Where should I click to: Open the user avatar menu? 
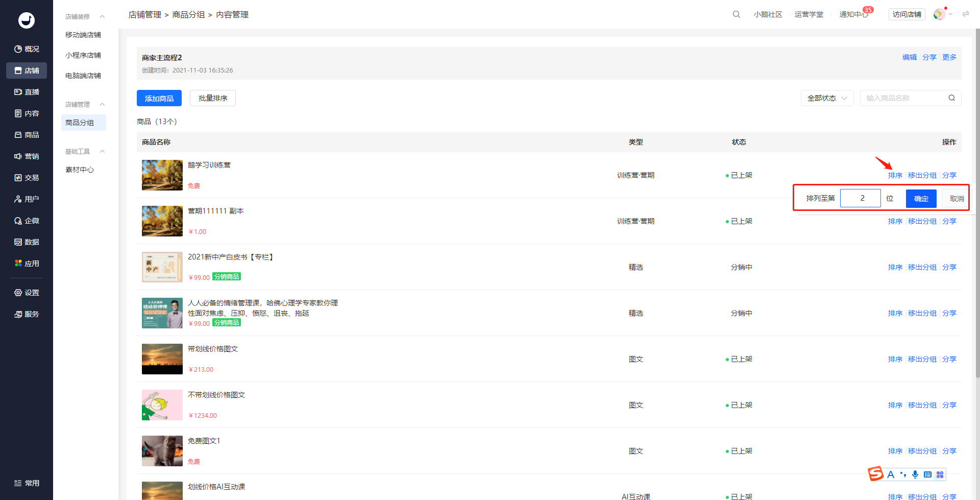pos(939,14)
